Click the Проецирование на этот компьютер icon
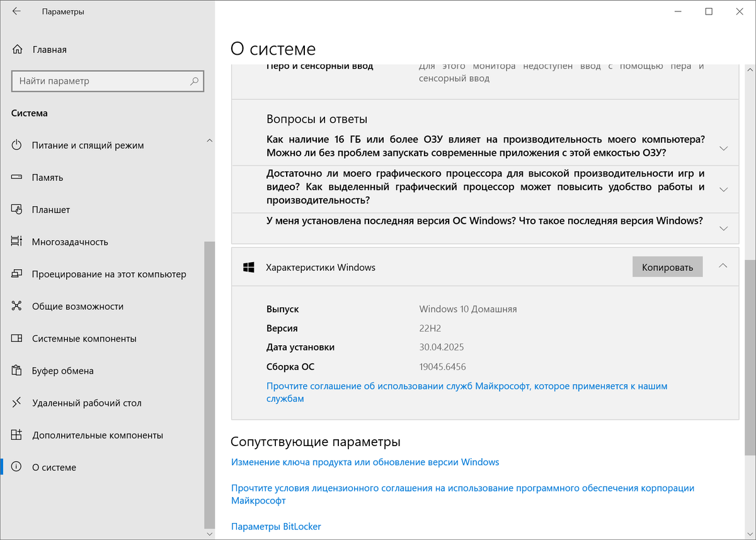This screenshot has width=756, height=540. pyautogui.click(x=17, y=274)
